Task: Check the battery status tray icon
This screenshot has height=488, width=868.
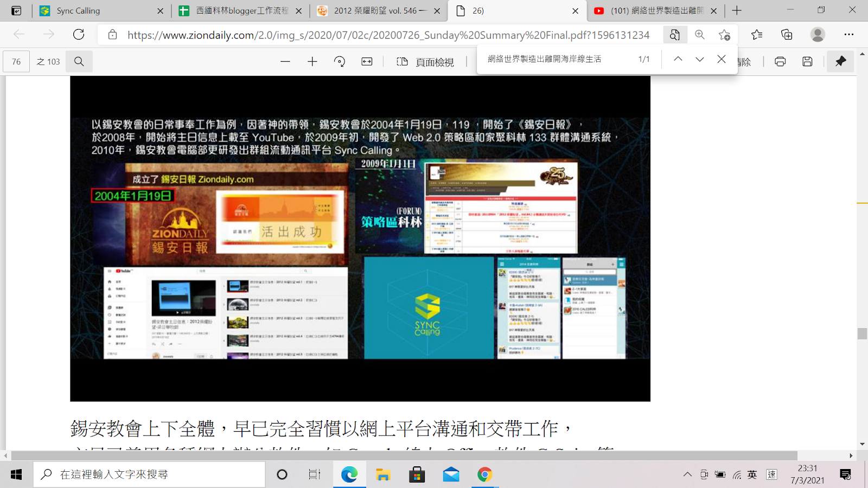Action: click(720, 474)
